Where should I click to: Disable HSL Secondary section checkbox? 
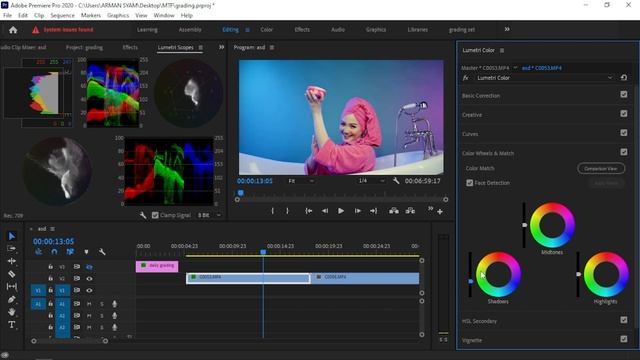click(x=624, y=320)
